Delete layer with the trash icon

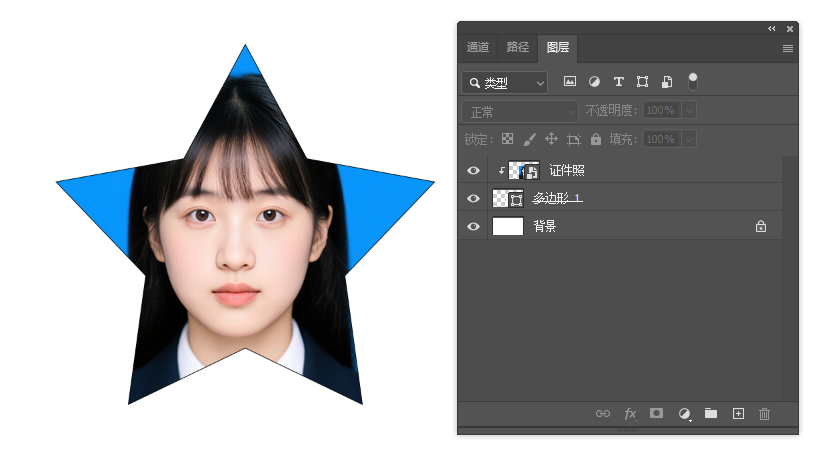(x=765, y=413)
